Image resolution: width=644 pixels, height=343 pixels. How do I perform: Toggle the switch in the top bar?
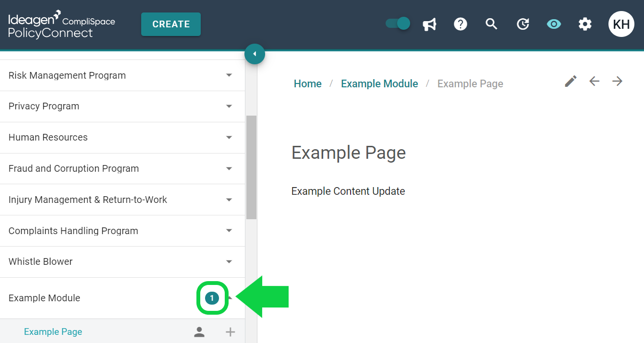pos(398,24)
